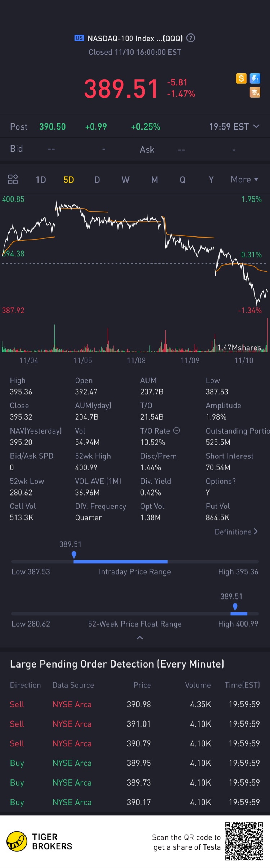Tap the 52wk High value 400.99
Viewport: 270px width, 868px height.
tap(86, 467)
